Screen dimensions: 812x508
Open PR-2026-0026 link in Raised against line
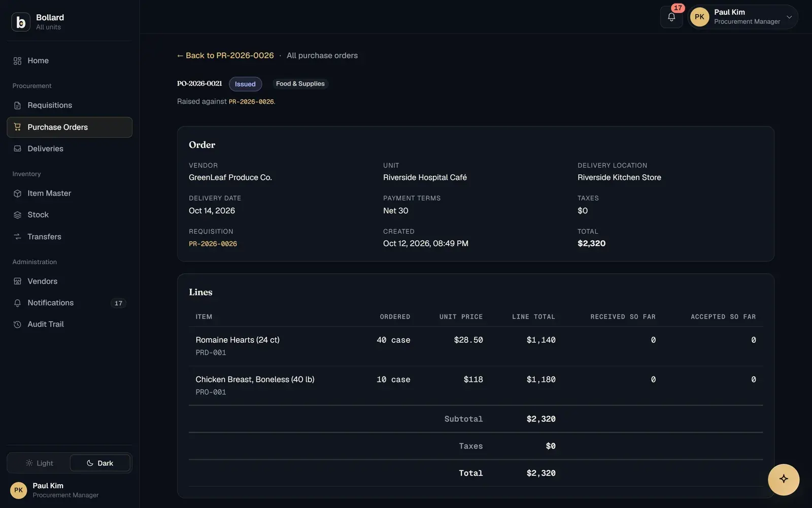251,102
